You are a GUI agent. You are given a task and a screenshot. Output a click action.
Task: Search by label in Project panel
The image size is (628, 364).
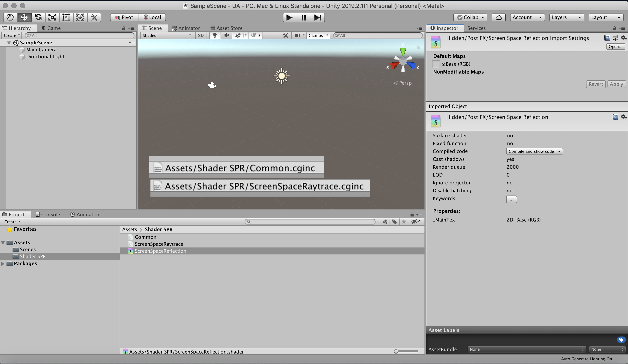click(395, 221)
